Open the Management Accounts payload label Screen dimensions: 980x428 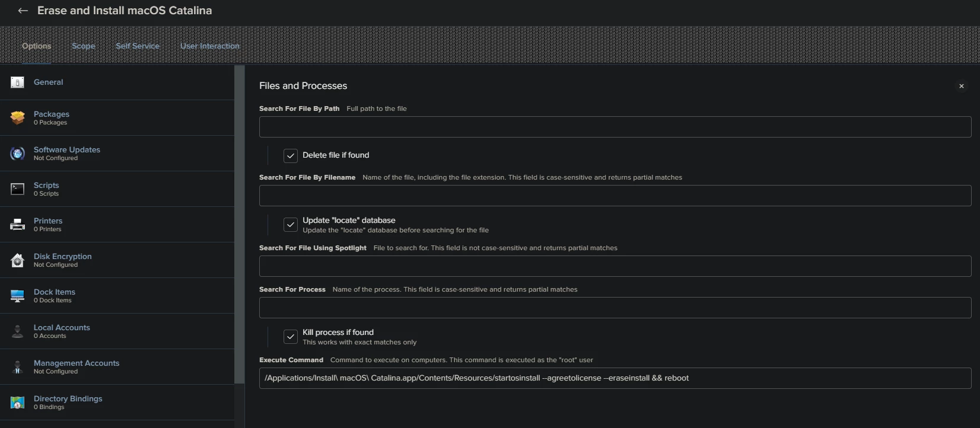coord(77,363)
